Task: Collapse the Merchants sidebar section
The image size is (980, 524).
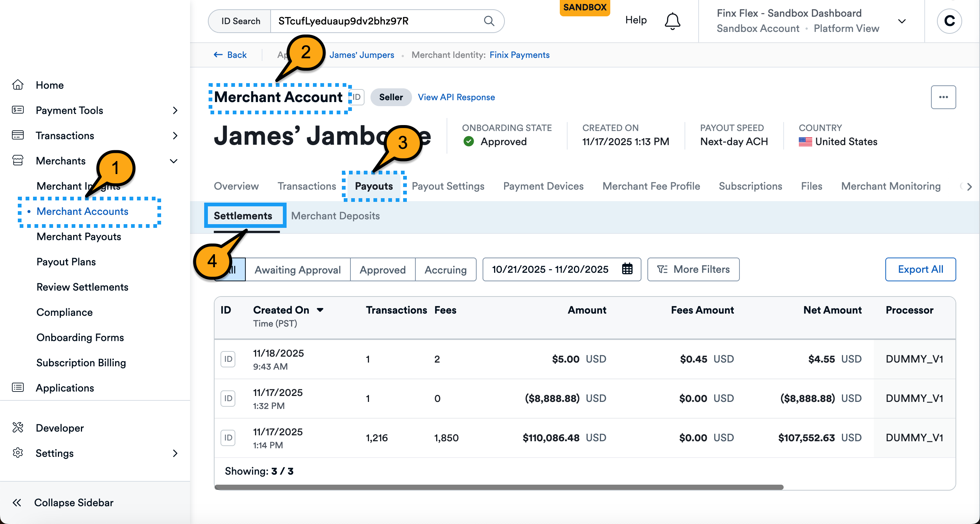Action: click(173, 161)
